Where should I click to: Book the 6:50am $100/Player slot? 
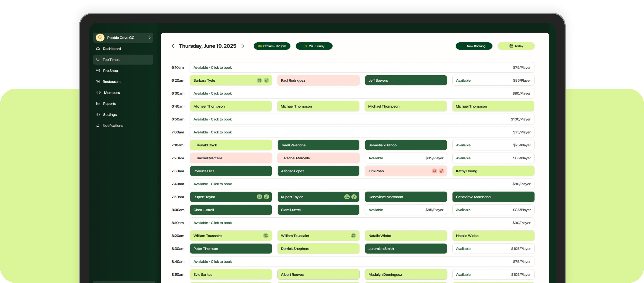pyautogui.click(x=362, y=119)
